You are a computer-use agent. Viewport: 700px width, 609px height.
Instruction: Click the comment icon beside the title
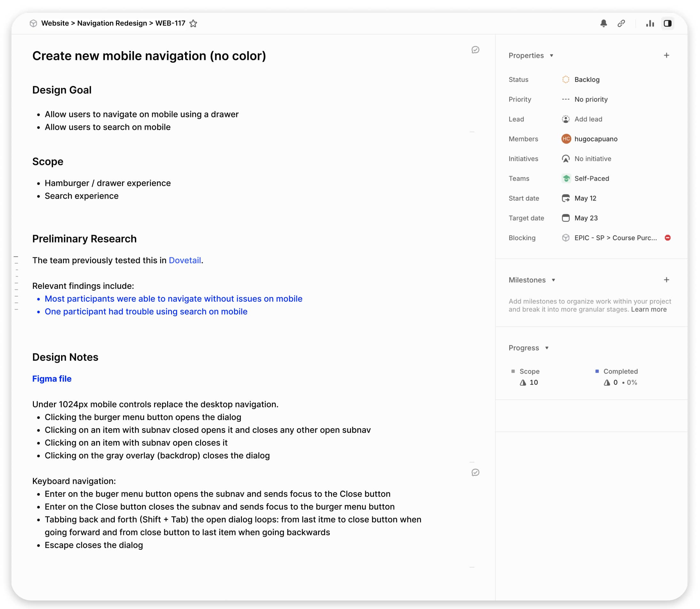476,50
